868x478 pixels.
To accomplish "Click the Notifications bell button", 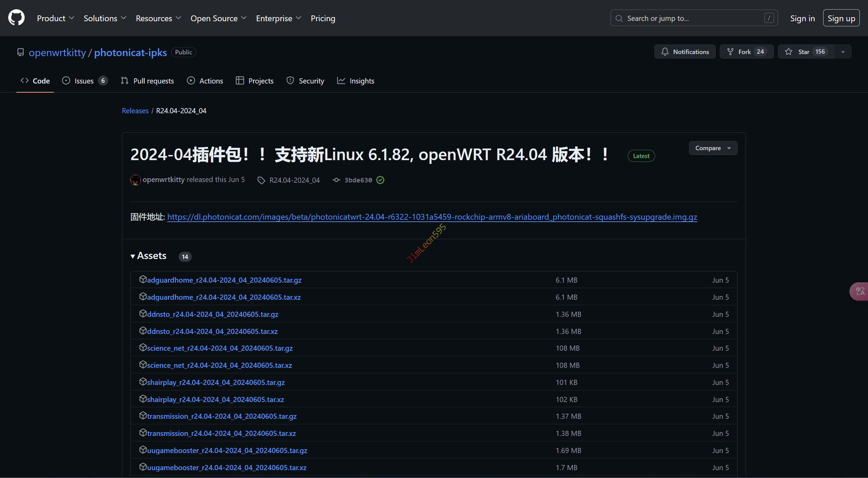I will [x=685, y=52].
